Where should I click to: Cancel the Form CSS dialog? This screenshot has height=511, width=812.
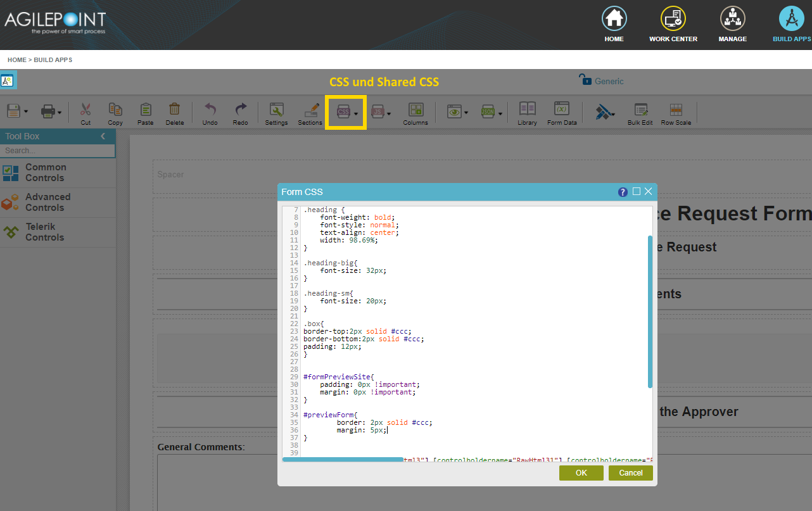(x=630, y=472)
